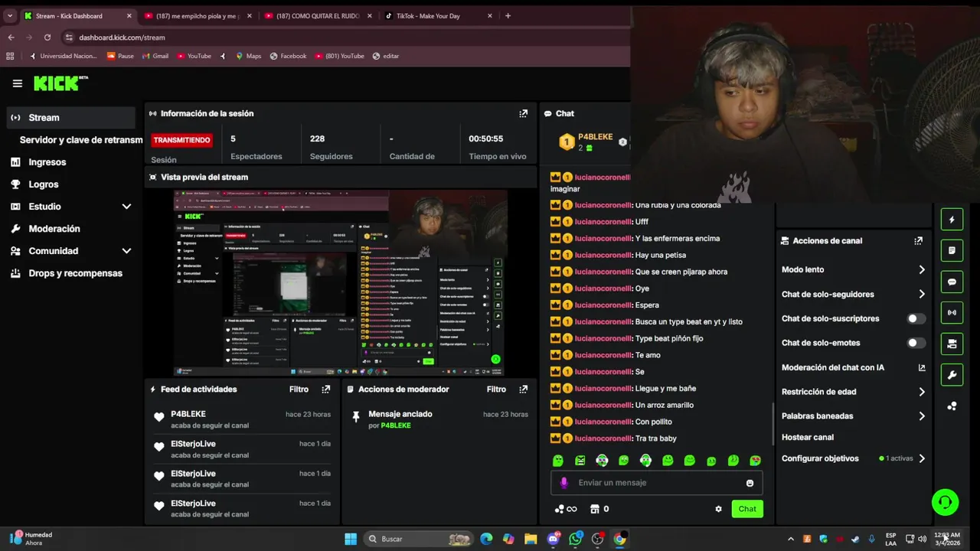Open WhatsApp from the taskbar

[576, 539]
